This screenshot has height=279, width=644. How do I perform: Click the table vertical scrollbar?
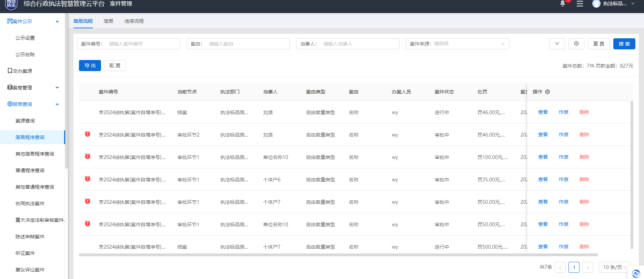coord(632,175)
